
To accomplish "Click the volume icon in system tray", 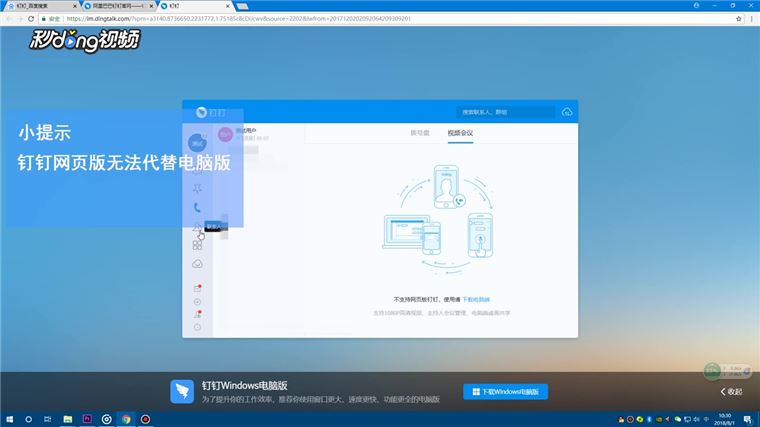I will pos(697,419).
